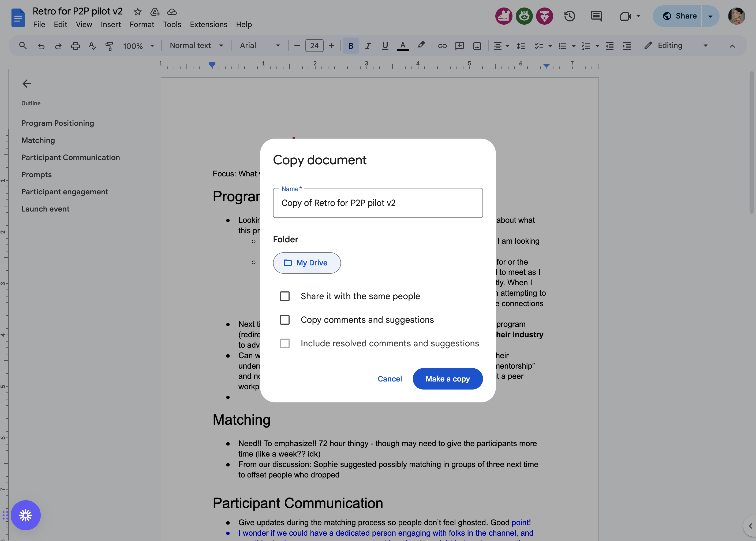Open the File menu
The height and width of the screenshot is (541, 756).
coord(39,25)
